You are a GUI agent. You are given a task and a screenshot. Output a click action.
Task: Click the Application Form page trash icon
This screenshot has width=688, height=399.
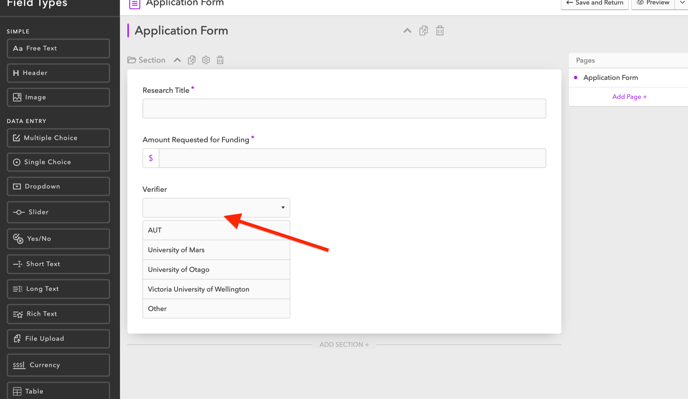pyautogui.click(x=440, y=31)
